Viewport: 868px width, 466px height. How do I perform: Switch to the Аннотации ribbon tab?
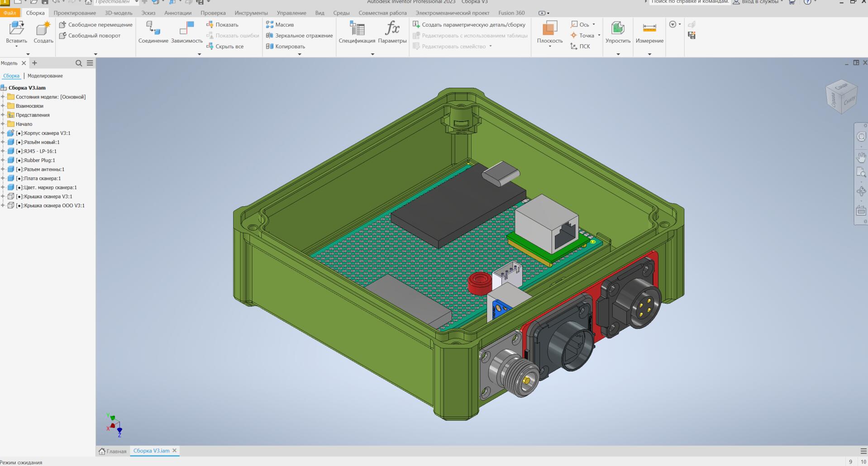click(x=178, y=13)
